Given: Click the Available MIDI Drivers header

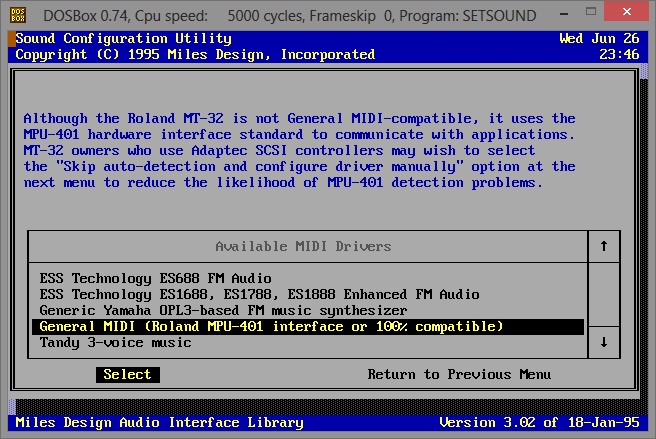Looking at the screenshot, I should (303, 246).
